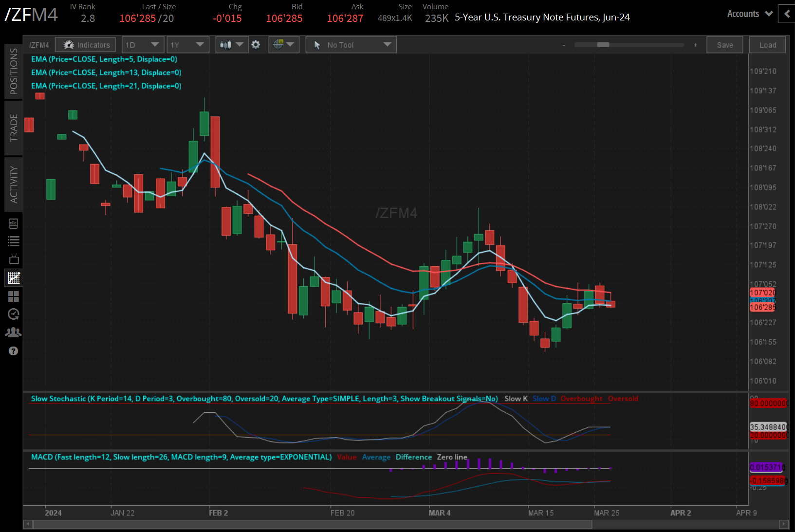Click the MACD Difference legend label
The width and height of the screenshot is (795, 532).
click(414, 457)
